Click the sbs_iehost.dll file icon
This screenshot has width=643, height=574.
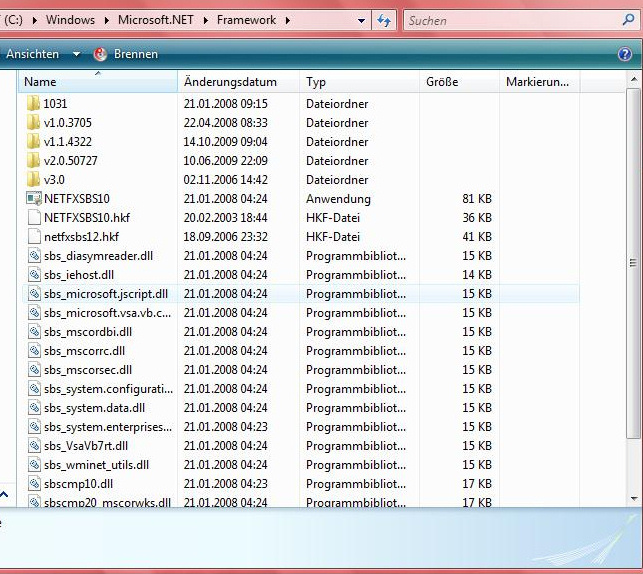(34, 274)
